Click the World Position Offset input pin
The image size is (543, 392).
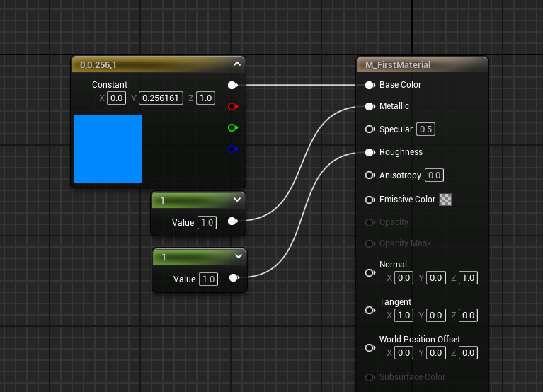pos(370,347)
